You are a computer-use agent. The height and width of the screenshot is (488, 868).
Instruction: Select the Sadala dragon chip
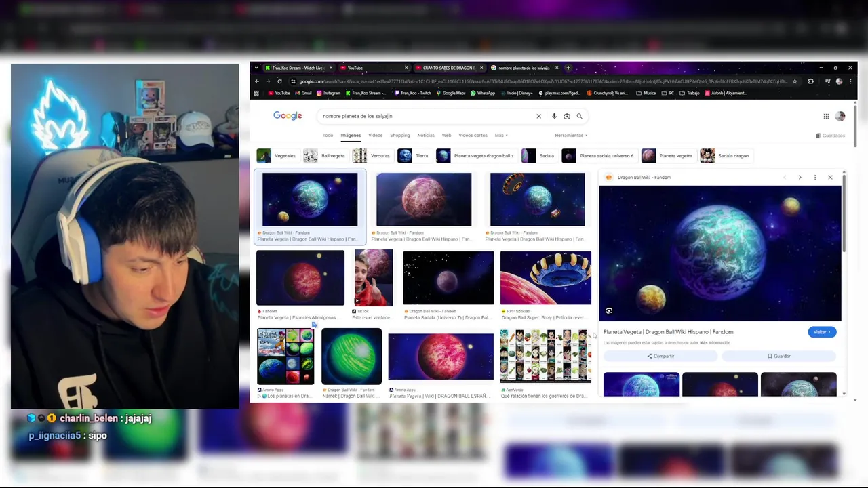tap(726, 156)
